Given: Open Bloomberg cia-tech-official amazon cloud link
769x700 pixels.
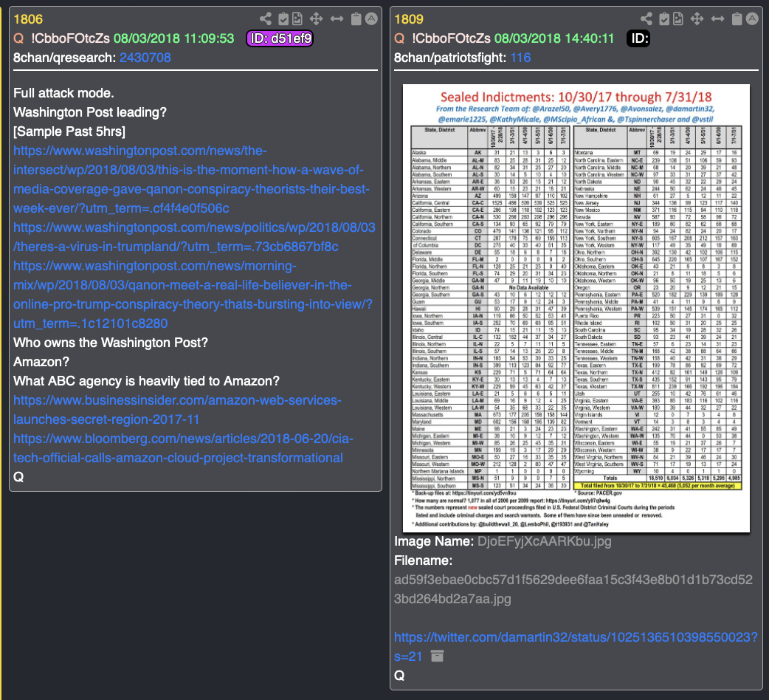Looking at the screenshot, I should [x=183, y=448].
